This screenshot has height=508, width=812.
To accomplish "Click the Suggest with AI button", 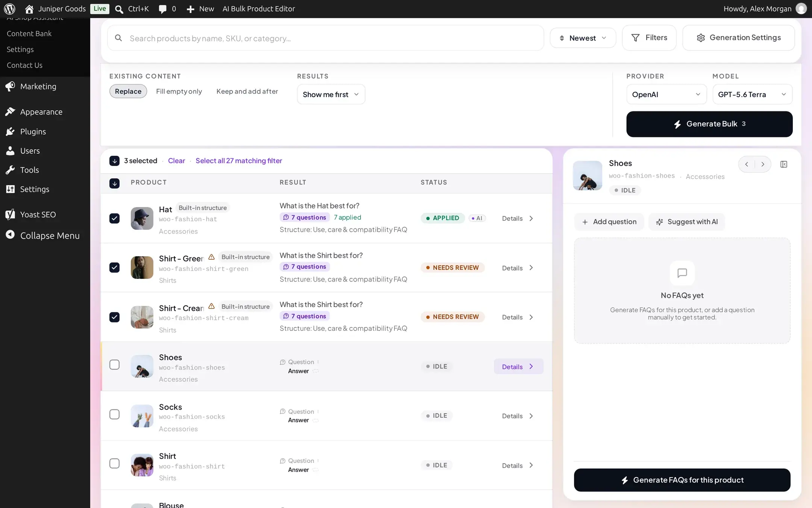I will click(x=687, y=222).
